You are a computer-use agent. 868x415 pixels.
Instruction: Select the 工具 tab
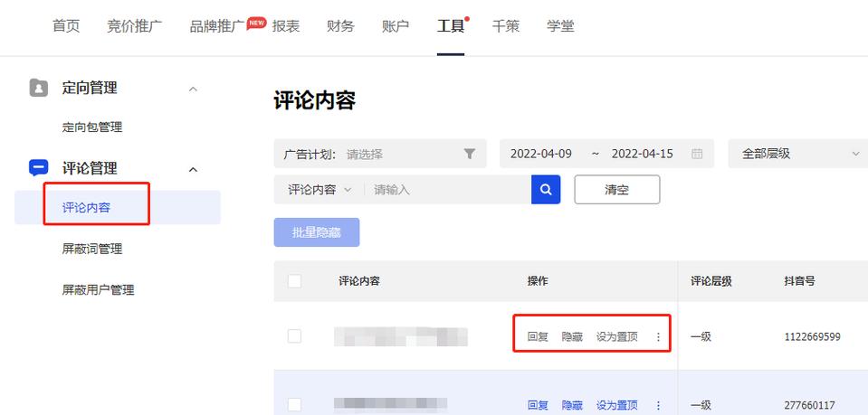tap(450, 26)
